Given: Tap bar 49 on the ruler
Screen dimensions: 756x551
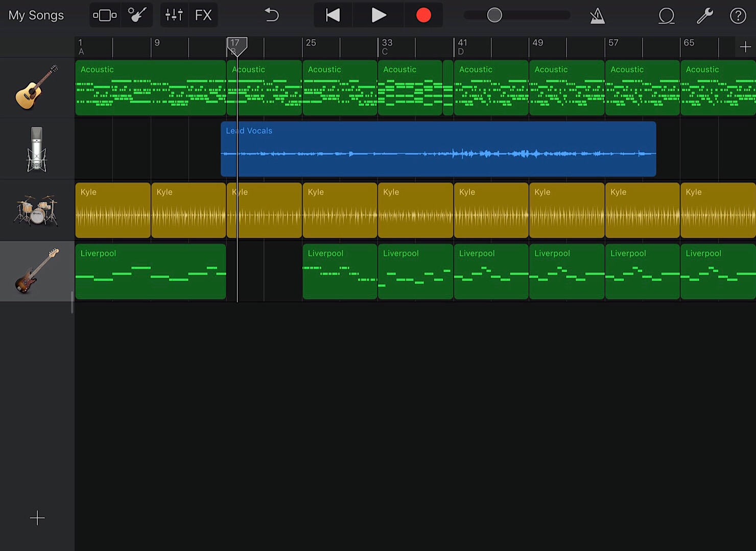Looking at the screenshot, I should (x=537, y=43).
